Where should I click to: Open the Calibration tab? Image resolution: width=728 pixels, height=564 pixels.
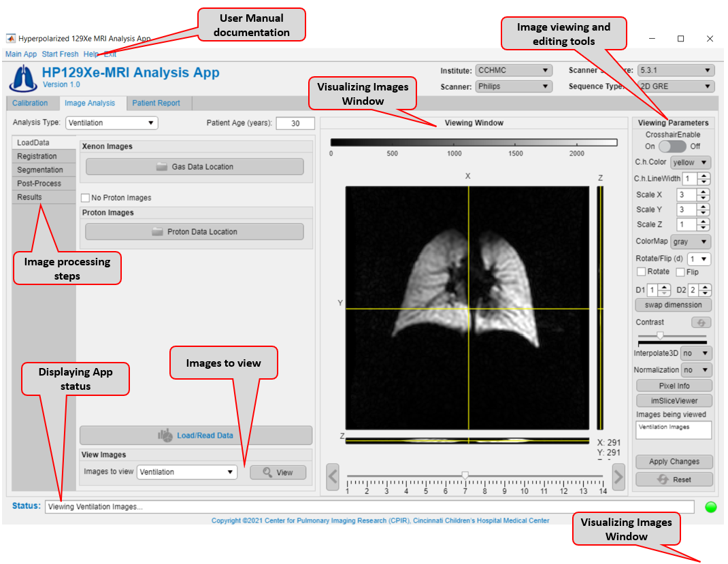(x=30, y=103)
